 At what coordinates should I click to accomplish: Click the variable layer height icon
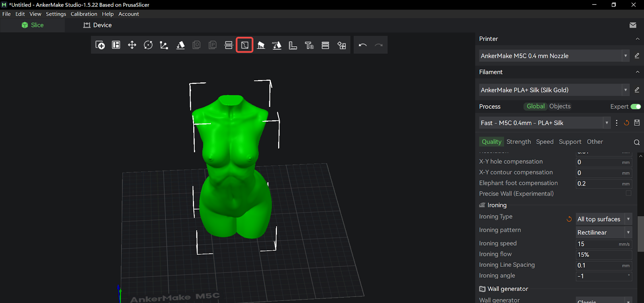pyautogui.click(x=325, y=45)
